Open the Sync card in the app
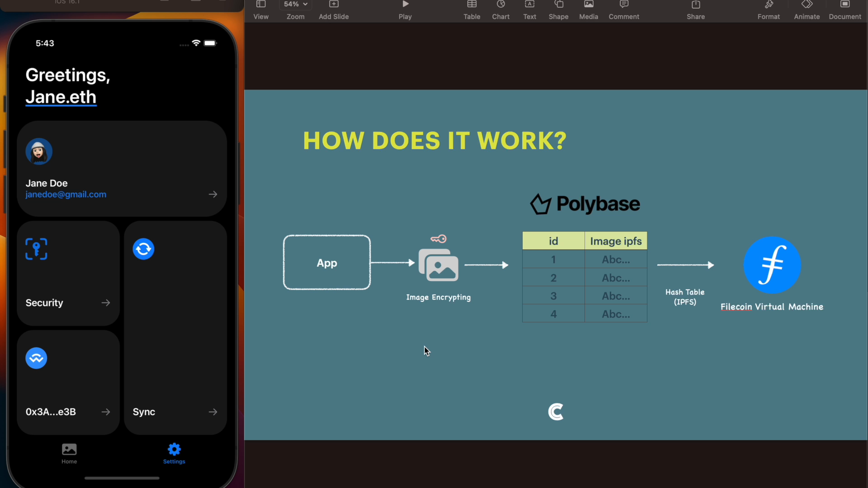The width and height of the screenshot is (868, 488). point(175,328)
